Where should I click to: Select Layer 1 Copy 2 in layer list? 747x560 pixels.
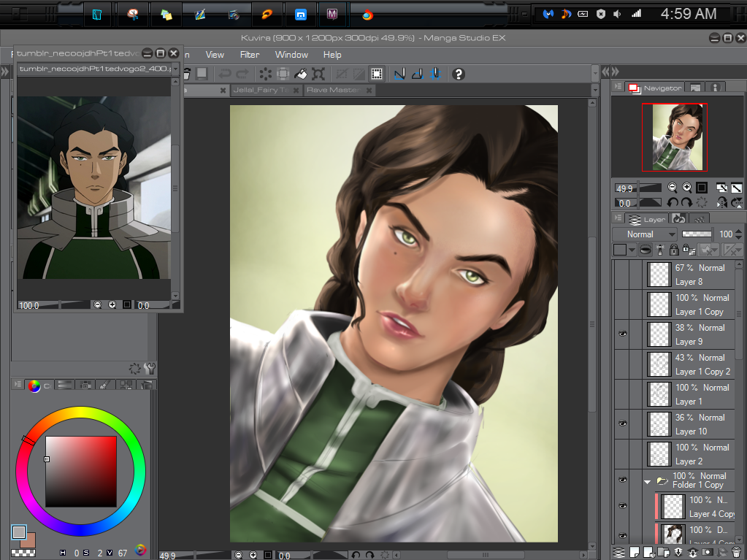click(x=689, y=364)
